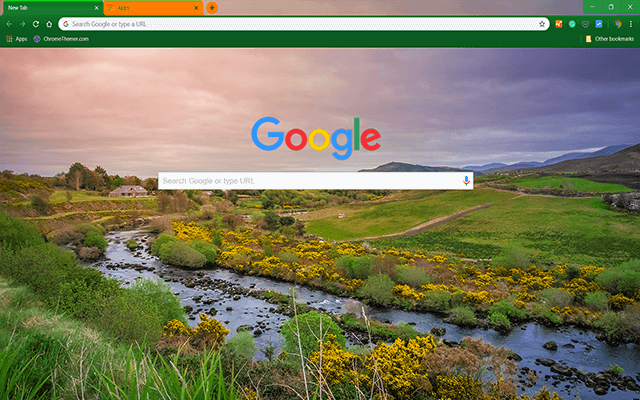This screenshot has width=640, height=400.
Task: Open the green circular Grammarly extension
Action: [x=572, y=24]
